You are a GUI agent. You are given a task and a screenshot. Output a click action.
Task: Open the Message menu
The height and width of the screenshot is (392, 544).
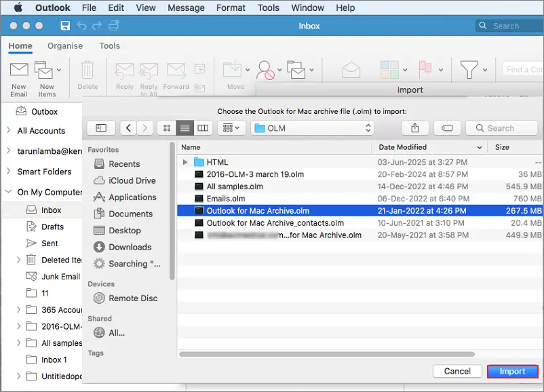pos(186,7)
